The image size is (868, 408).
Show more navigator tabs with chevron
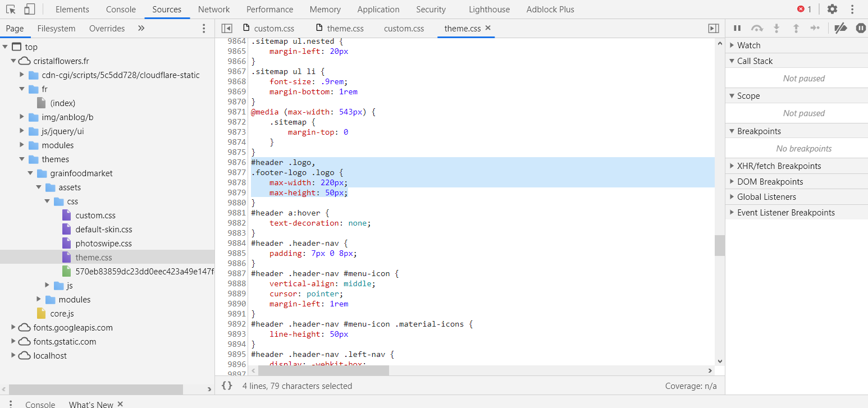pos(141,28)
